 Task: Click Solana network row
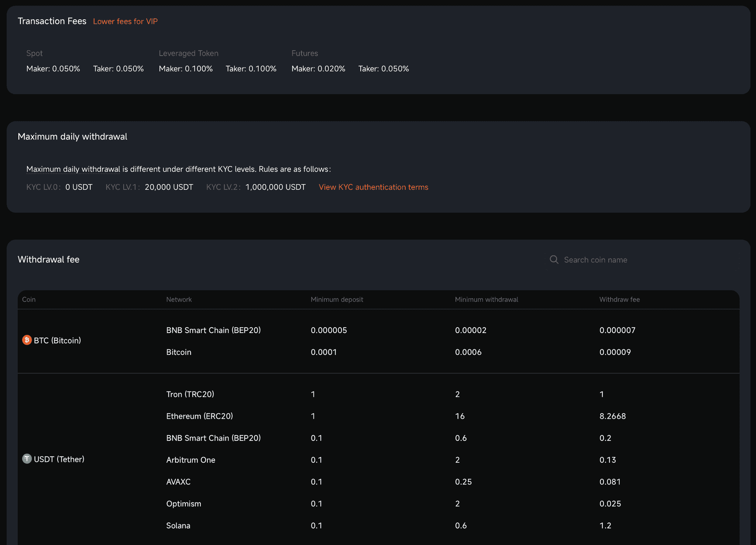pos(178,525)
